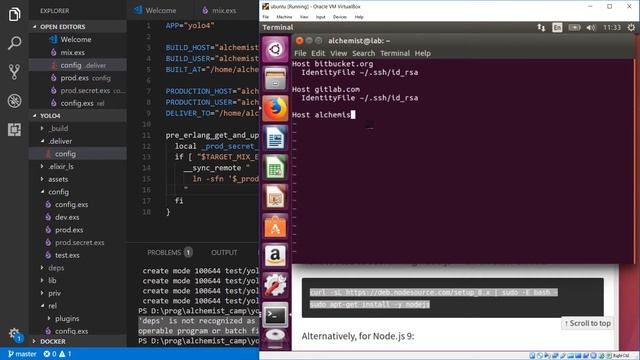Open System Settings from the launcher
The width and height of the screenshot is (640, 360).
click(x=275, y=284)
